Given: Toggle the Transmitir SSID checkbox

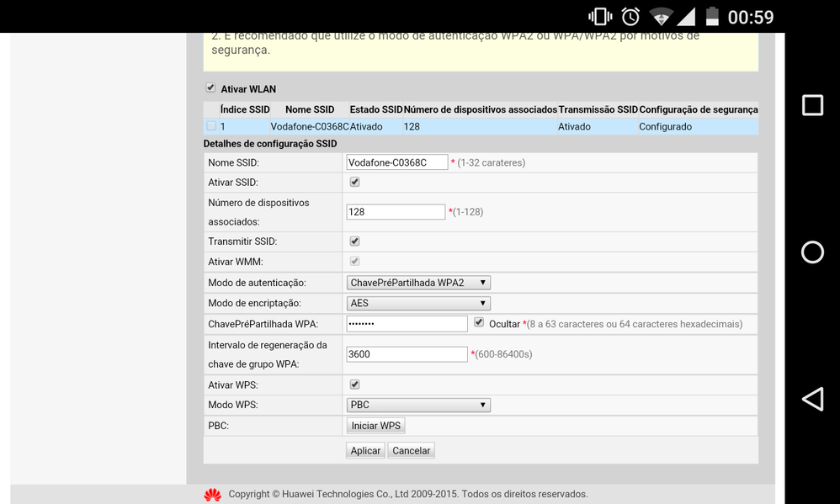Looking at the screenshot, I should [x=354, y=241].
